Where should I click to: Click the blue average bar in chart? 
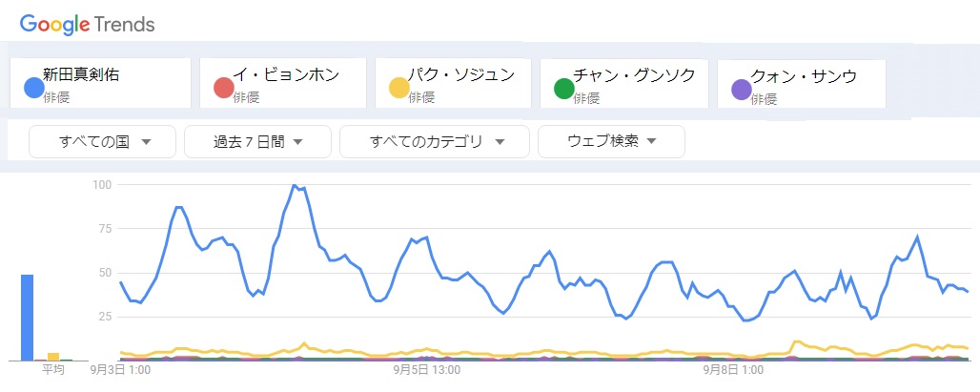tap(28, 318)
